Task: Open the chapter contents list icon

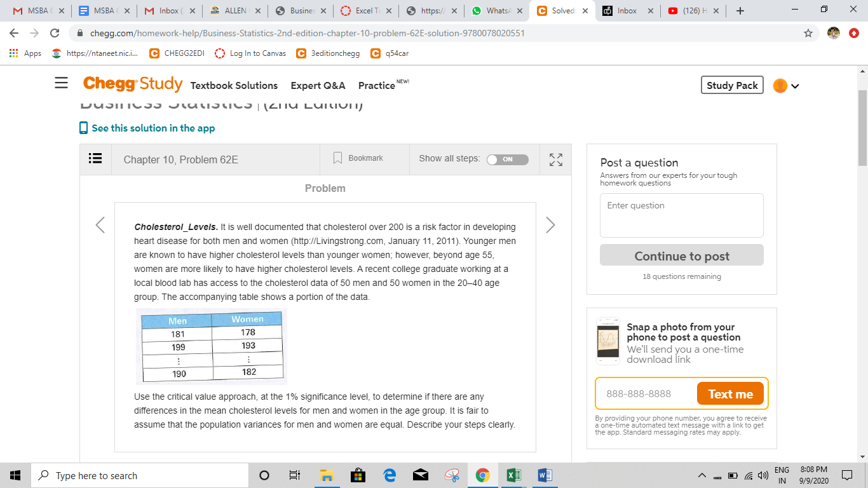Action: click(95, 159)
